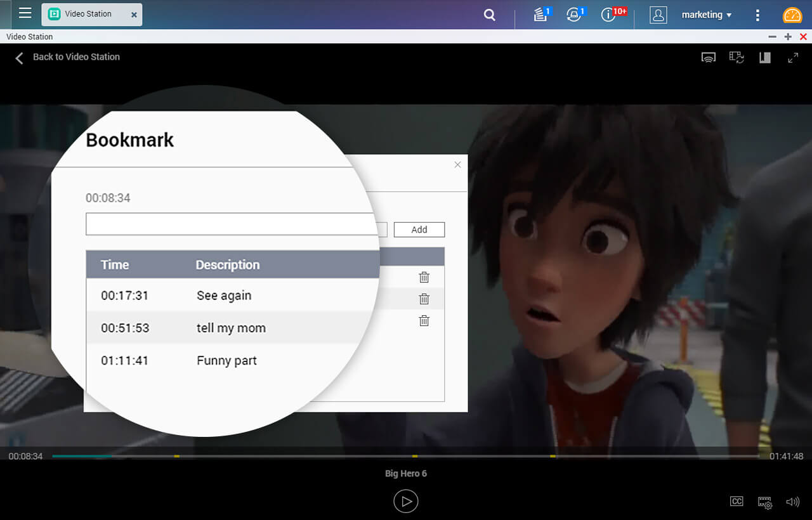The width and height of the screenshot is (812, 520).
Task: Delete the See again bookmark
Action: coord(424,277)
